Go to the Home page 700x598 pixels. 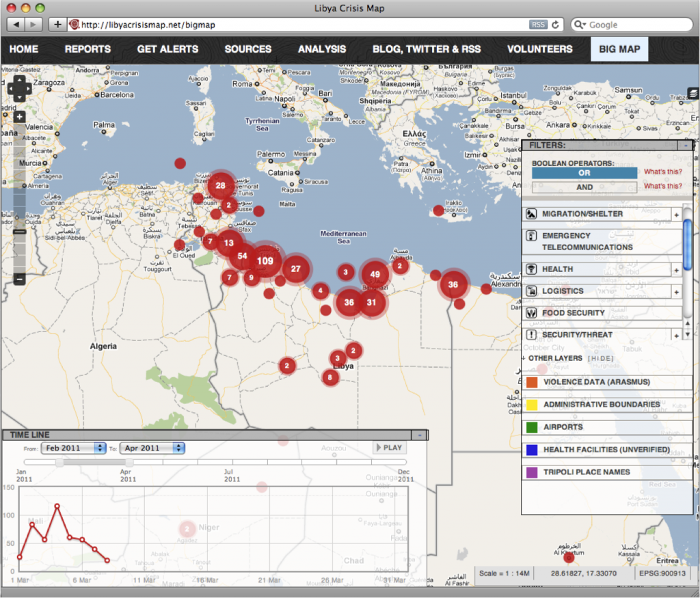point(24,49)
